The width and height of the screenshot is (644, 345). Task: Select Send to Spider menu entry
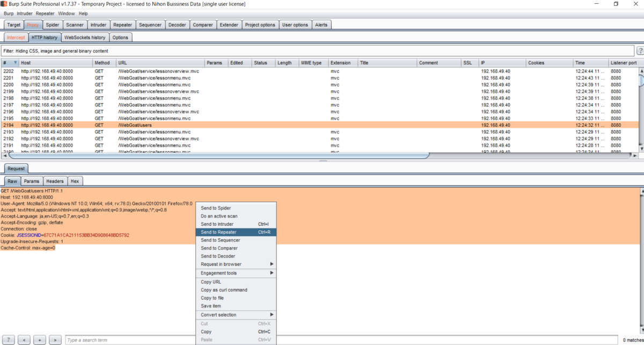pyautogui.click(x=236, y=208)
